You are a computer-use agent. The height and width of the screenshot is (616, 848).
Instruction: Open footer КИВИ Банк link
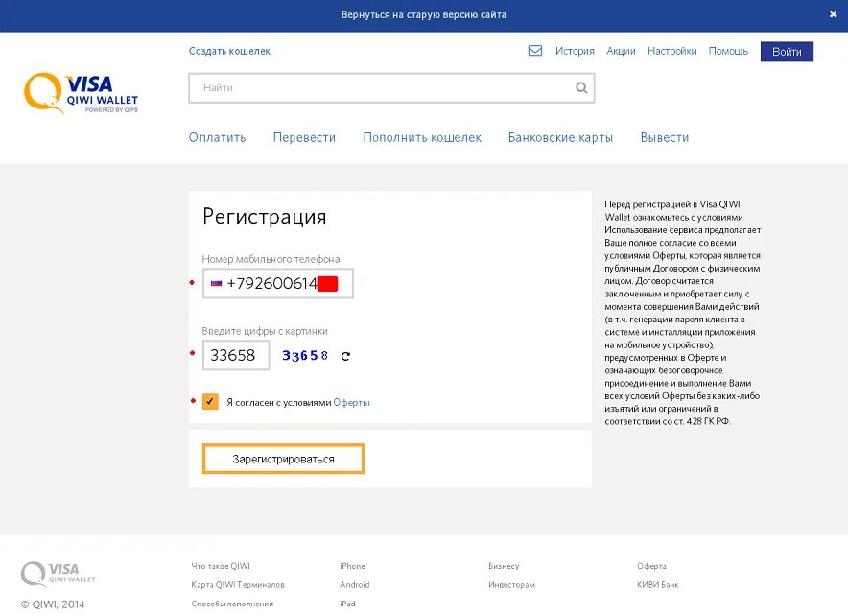click(x=657, y=585)
